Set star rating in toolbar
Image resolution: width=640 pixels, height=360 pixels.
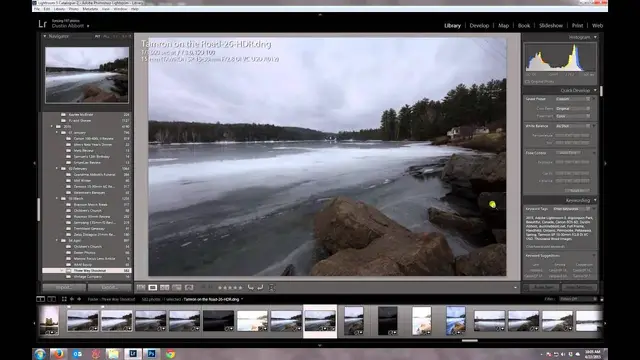click(230, 288)
